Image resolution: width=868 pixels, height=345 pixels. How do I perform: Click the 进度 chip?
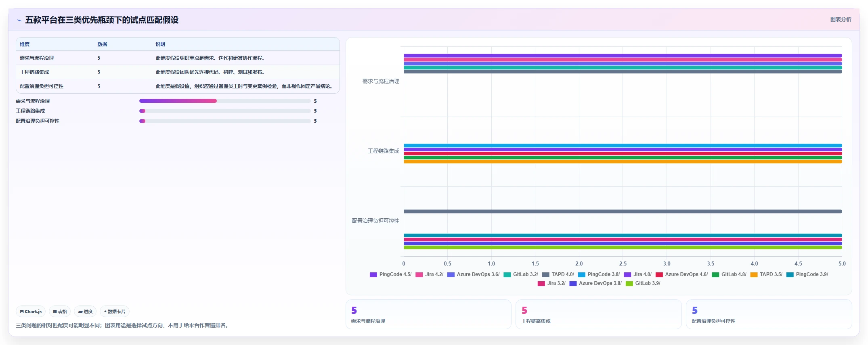coord(85,312)
